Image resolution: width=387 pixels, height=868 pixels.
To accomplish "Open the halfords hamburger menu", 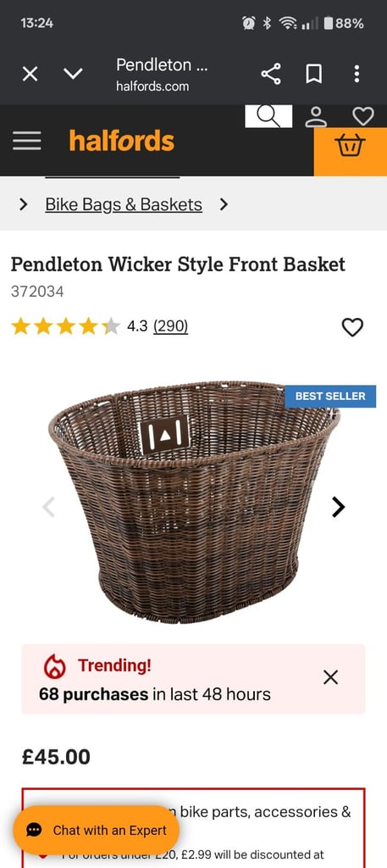I will click(x=26, y=142).
